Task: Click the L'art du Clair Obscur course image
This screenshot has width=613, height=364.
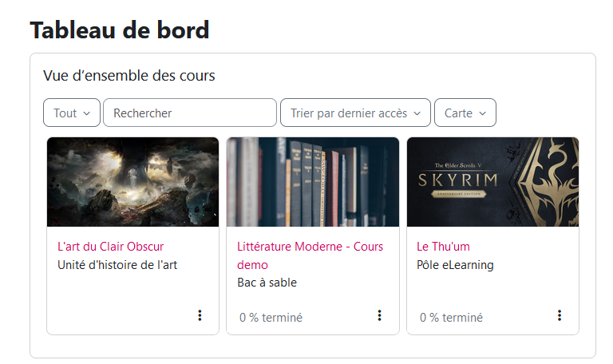Action: [132, 182]
